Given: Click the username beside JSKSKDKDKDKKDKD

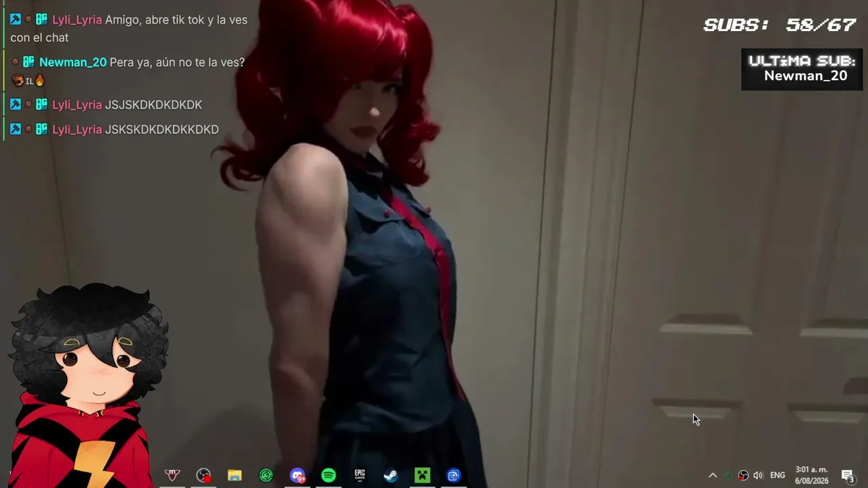Looking at the screenshot, I should point(77,129).
